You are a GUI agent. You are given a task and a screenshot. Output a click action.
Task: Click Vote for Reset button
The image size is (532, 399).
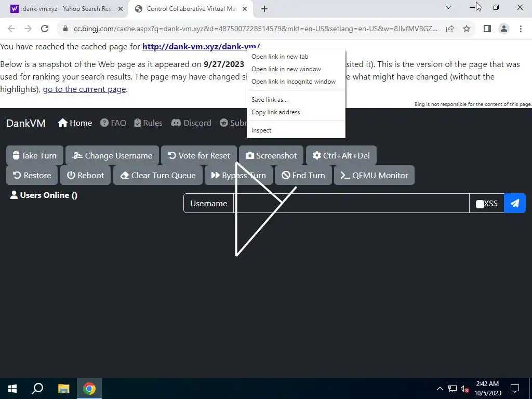pos(199,155)
